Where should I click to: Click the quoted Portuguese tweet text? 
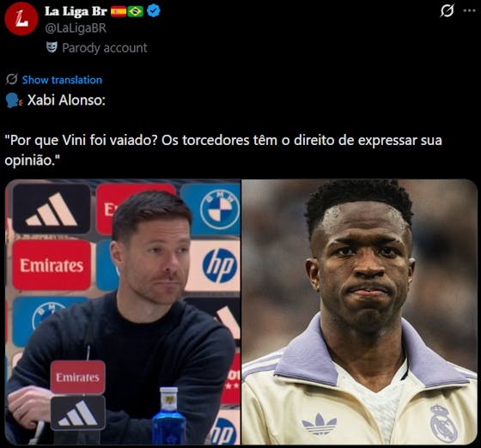tap(223, 150)
